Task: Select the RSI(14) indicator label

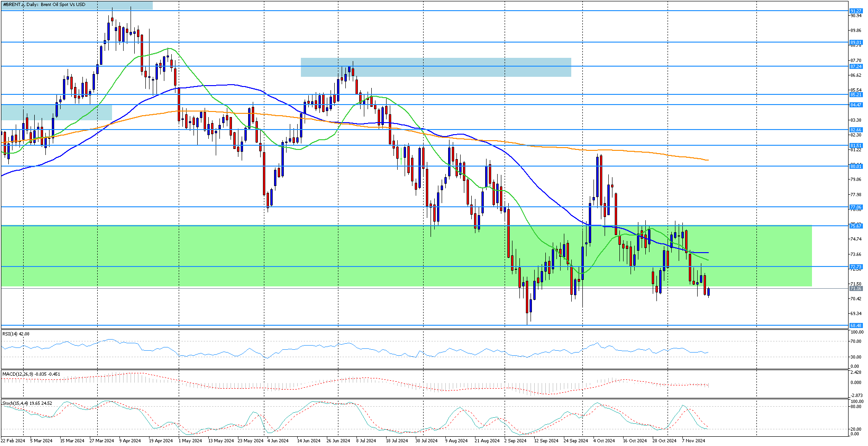Action: [x=16, y=334]
